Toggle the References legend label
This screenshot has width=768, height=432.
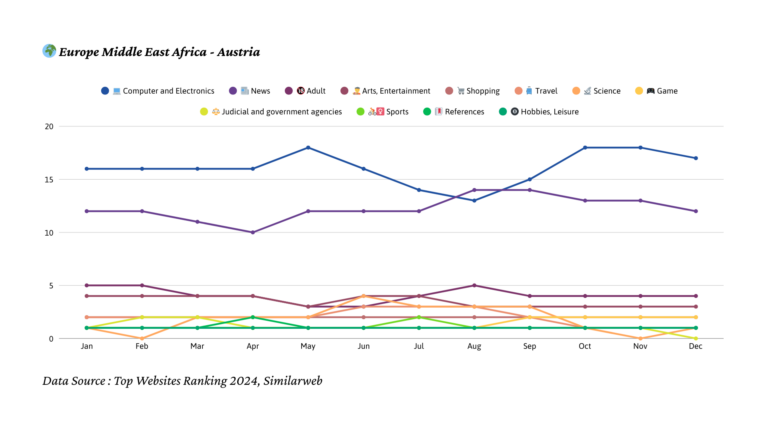[465, 112]
